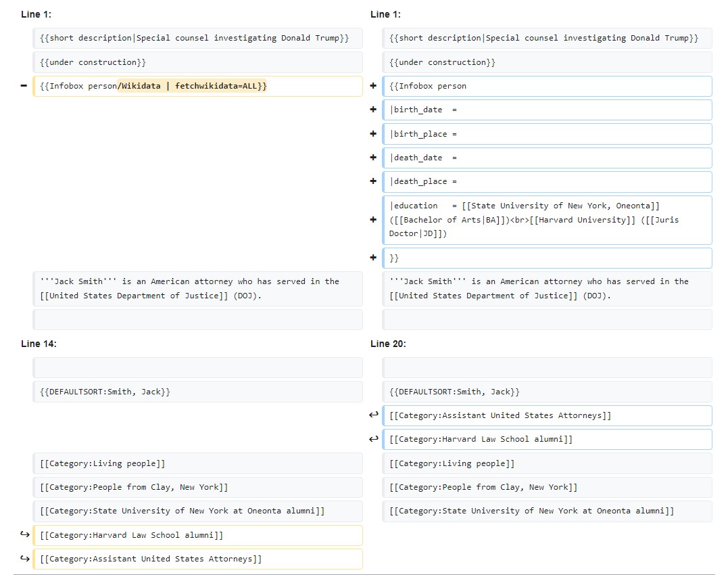Click the "|death_date =" added line
728x575 pixels.
(x=548, y=158)
